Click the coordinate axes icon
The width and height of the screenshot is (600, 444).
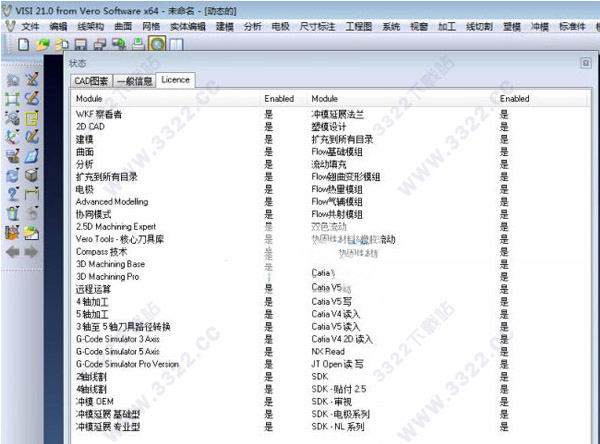pyautogui.click(x=13, y=137)
